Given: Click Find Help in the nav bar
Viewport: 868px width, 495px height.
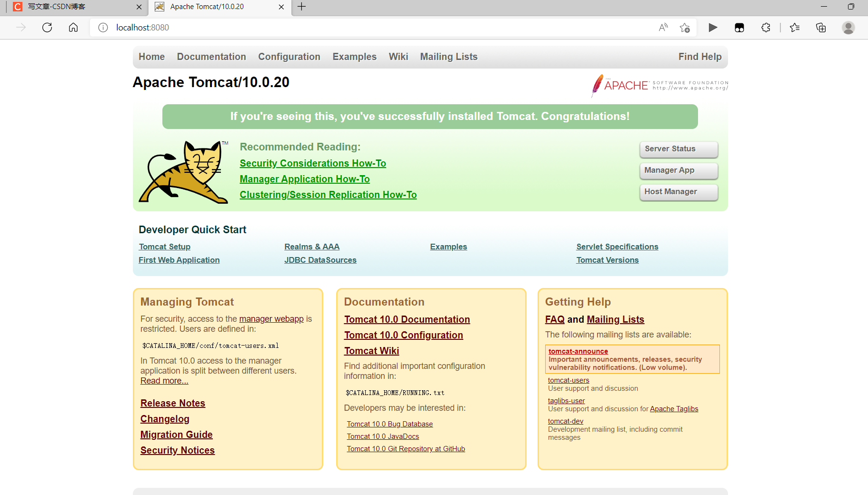Looking at the screenshot, I should pos(700,57).
